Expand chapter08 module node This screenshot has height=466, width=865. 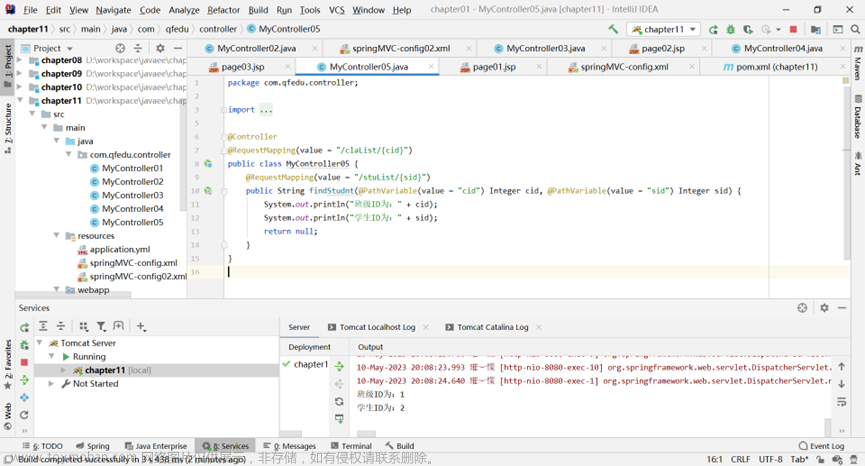click(x=20, y=60)
